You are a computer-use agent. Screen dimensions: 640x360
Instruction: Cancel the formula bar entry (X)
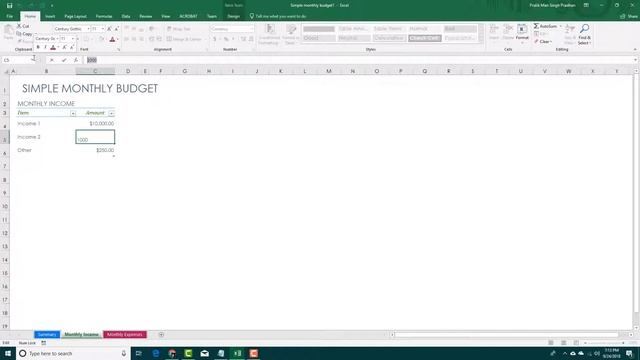[x=52, y=60]
